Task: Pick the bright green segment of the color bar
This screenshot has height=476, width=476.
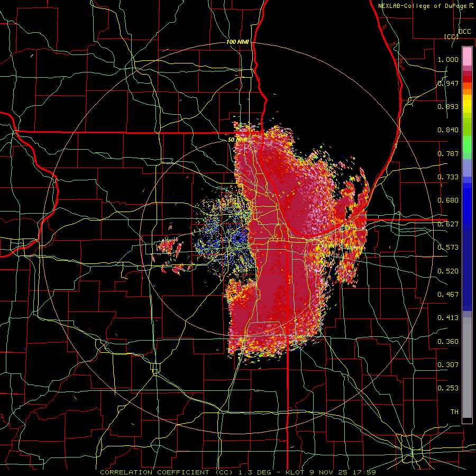Action: (x=467, y=144)
